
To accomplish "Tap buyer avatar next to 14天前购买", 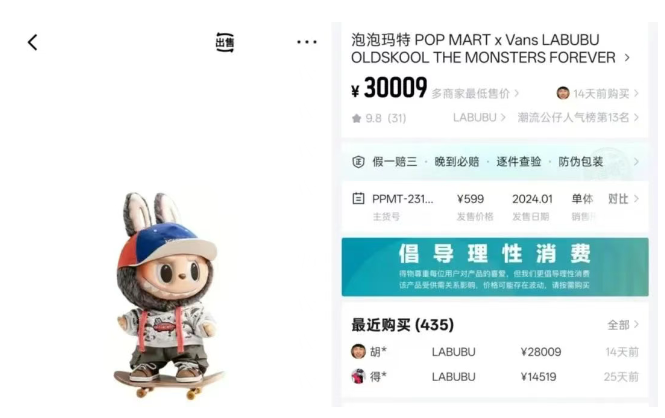I will click(x=563, y=93).
